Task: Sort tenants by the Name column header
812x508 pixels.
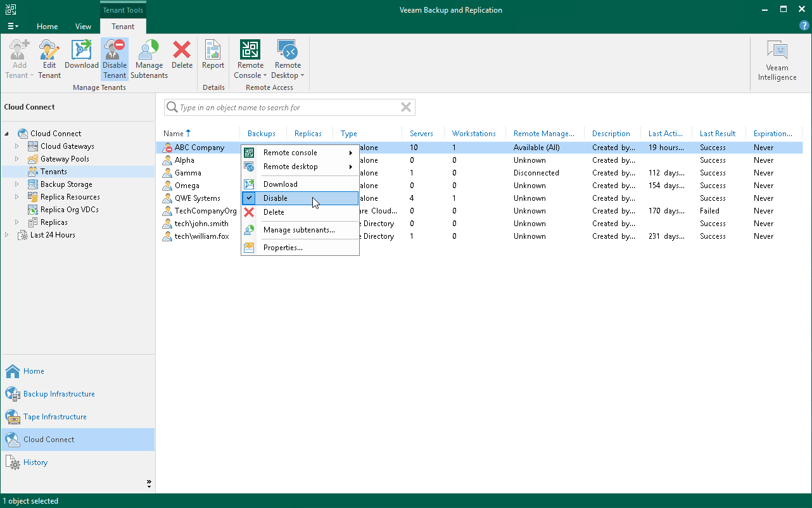Action: coord(173,134)
